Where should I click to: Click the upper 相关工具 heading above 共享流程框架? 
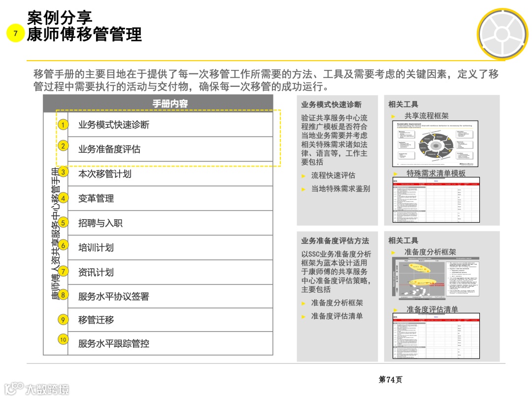coord(403,104)
